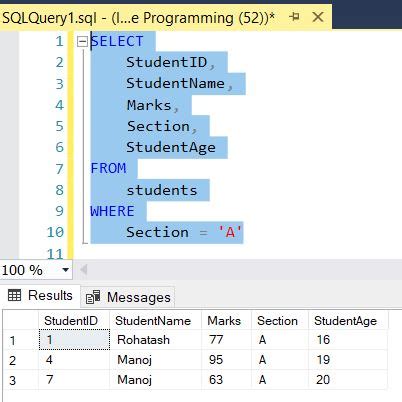Click the selected StudentID cell with value 1

point(74,340)
